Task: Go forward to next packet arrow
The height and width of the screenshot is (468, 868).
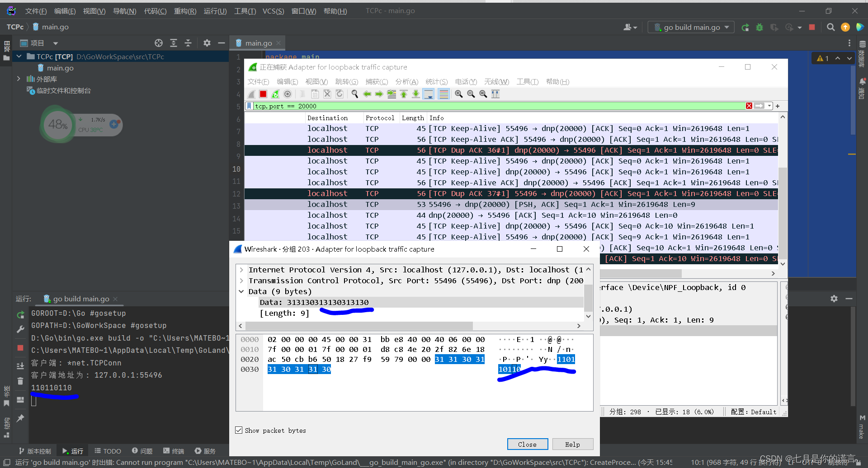Action: (x=379, y=94)
